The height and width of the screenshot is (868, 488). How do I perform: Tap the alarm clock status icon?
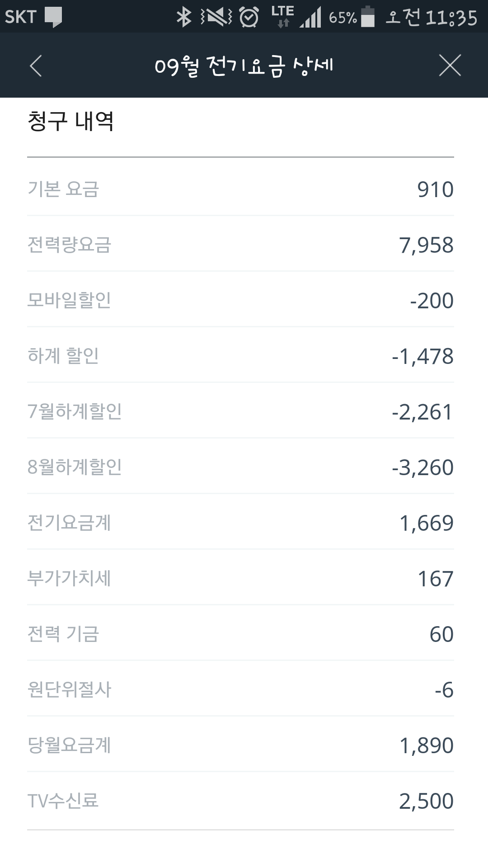coord(249,17)
